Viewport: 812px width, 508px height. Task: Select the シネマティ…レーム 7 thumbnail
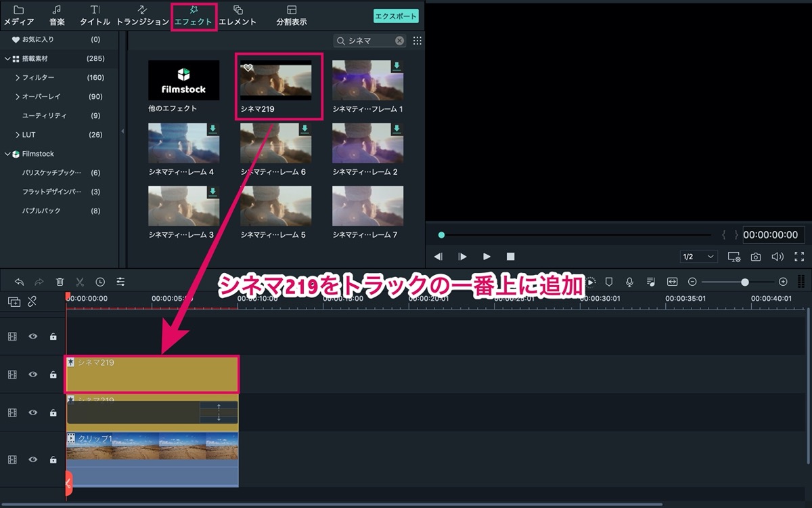[x=368, y=206]
